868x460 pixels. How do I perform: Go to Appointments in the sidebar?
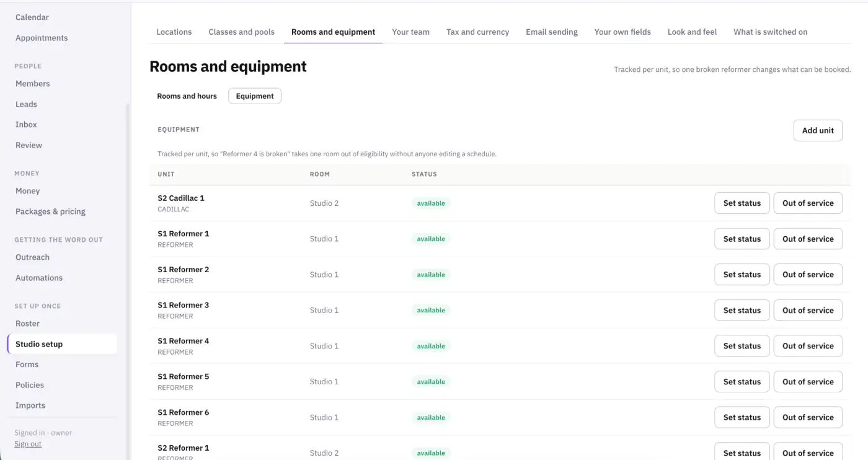(42, 38)
